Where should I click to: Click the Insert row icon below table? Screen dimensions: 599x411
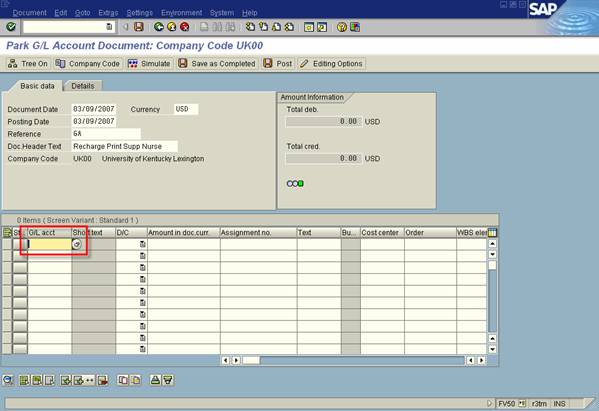coord(66,380)
